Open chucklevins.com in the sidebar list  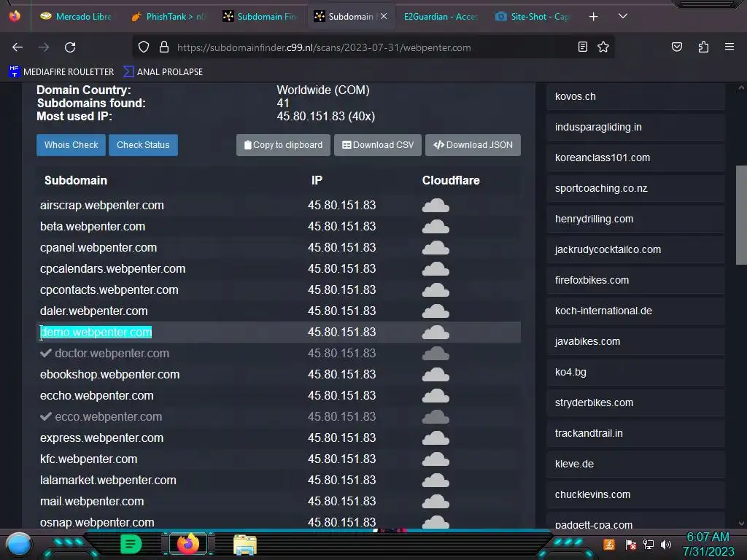635,494
